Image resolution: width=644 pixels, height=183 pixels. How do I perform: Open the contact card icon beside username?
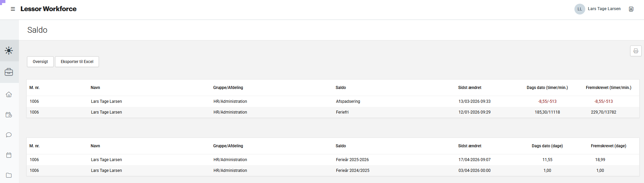[x=631, y=9]
